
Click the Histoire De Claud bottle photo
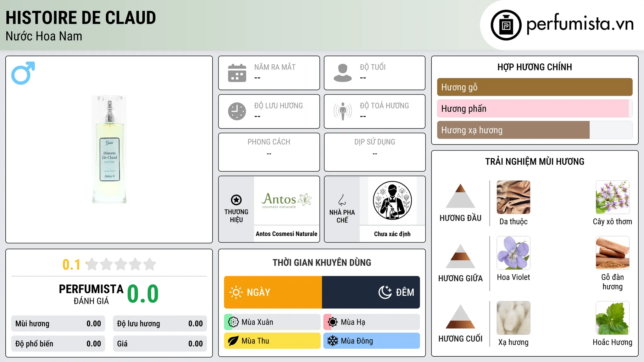tap(109, 149)
